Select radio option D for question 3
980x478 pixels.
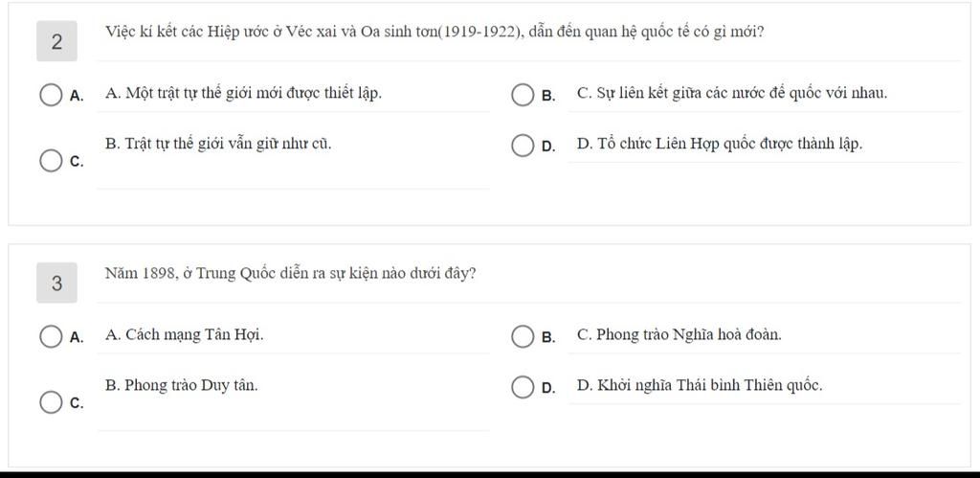pyautogui.click(x=522, y=388)
